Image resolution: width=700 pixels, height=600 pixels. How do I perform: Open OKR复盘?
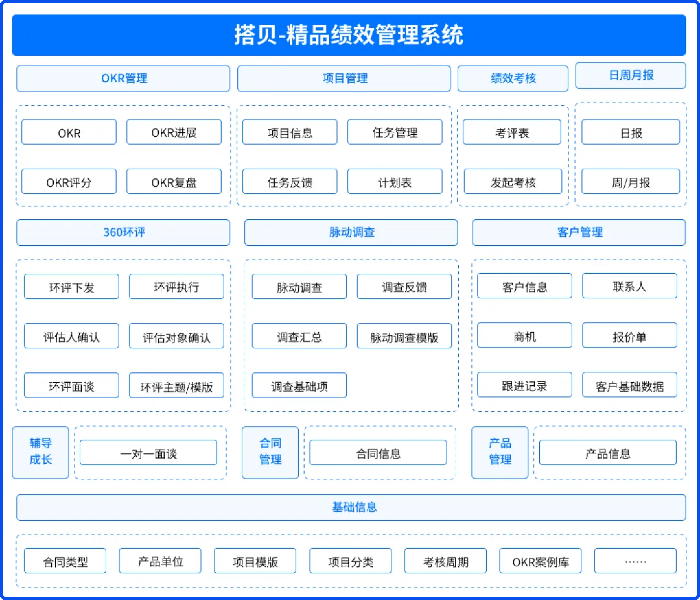click(x=174, y=182)
